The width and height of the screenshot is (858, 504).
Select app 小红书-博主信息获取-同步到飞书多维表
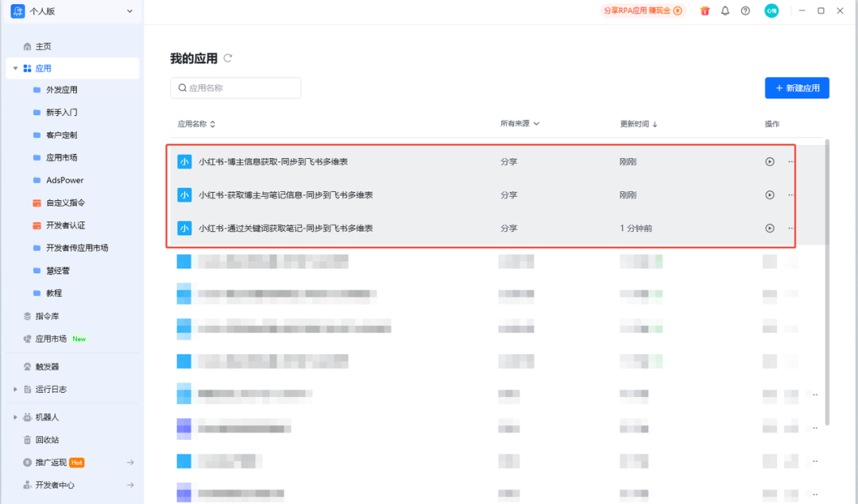[x=273, y=162]
